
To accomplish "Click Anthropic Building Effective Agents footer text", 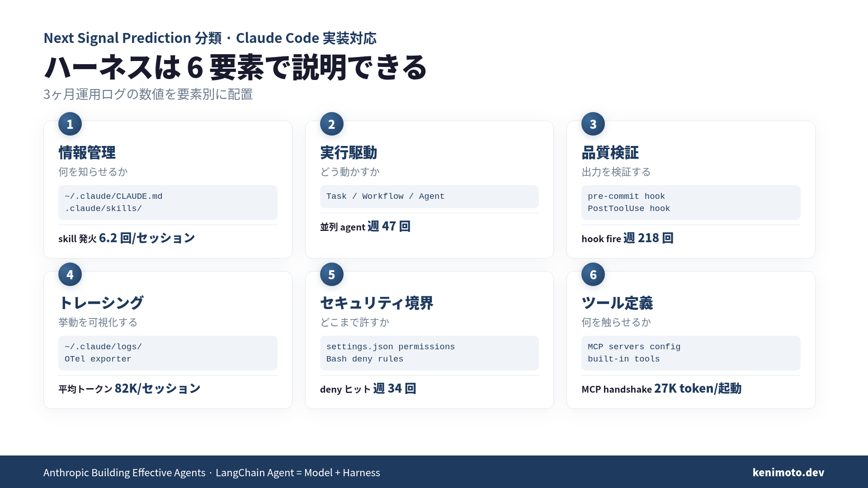I will tap(124, 473).
